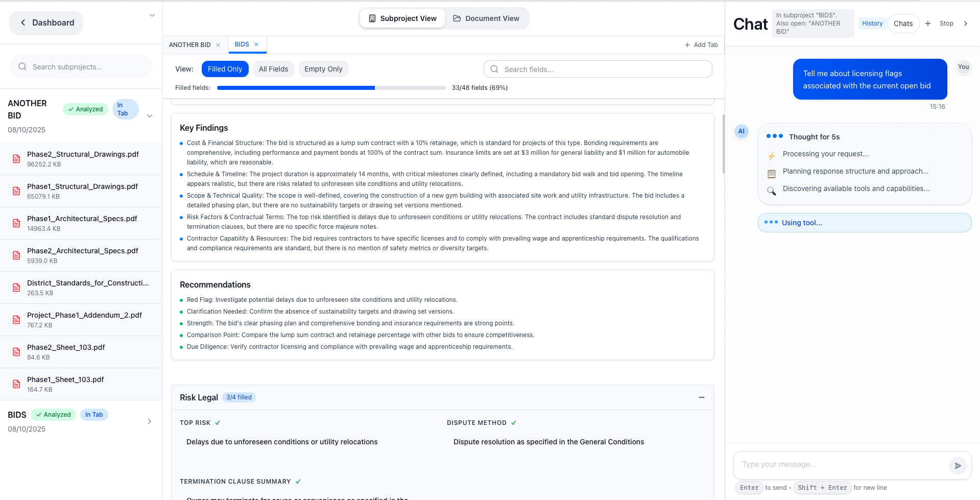Expand the ANOTHER BID subproject chevron

149,116
